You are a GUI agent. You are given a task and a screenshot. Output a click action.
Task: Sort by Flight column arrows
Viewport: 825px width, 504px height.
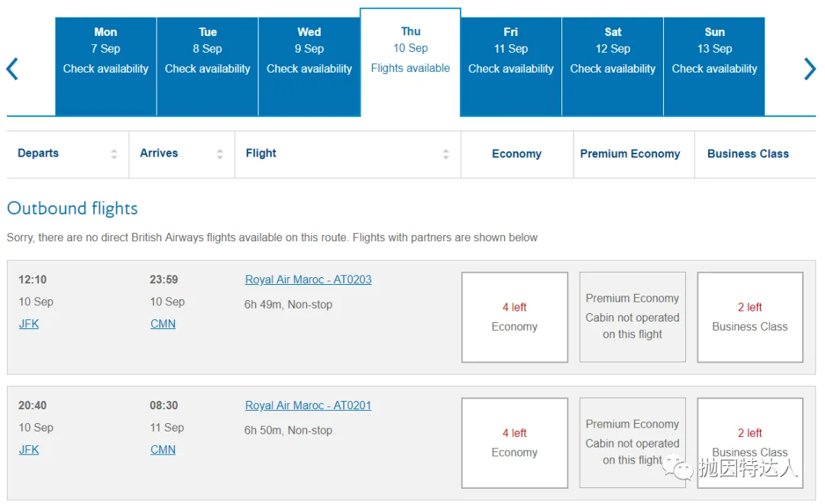click(445, 153)
